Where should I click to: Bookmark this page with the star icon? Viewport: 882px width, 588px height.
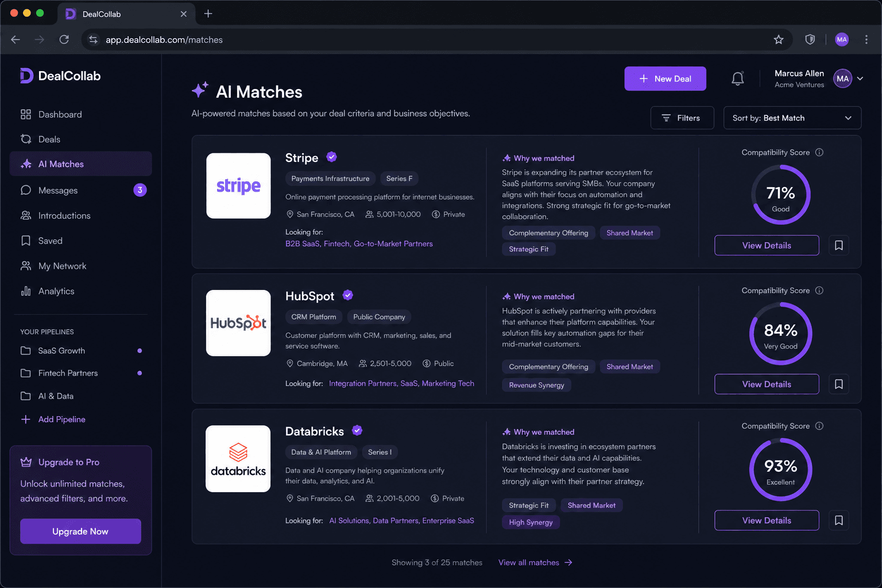click(x=779, y=40)
